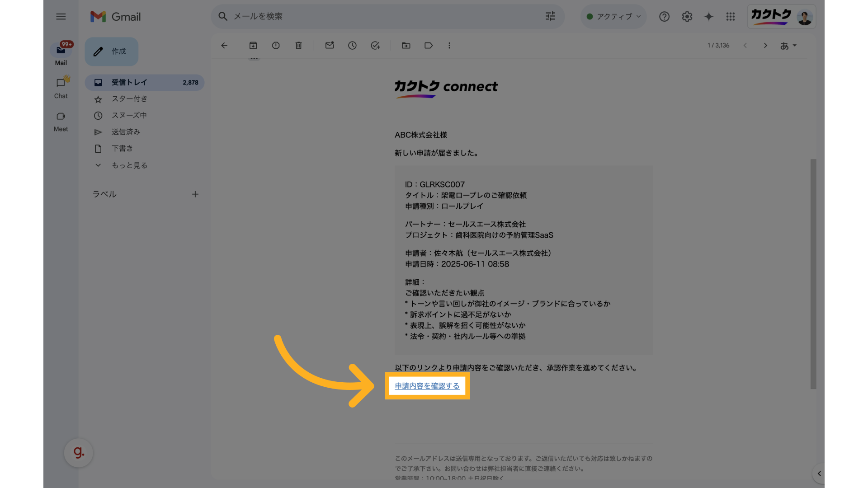Open the アクティブ status dropdown
868x488 pixels.
(x=613, y=16)
